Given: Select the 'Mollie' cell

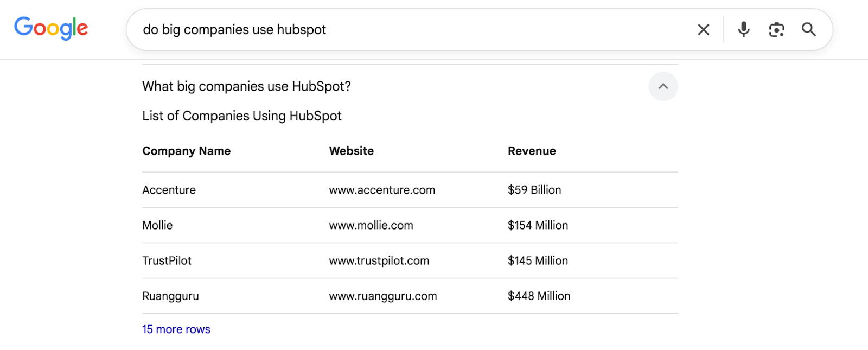Looking at the screenshot, I should coord(157,225).
